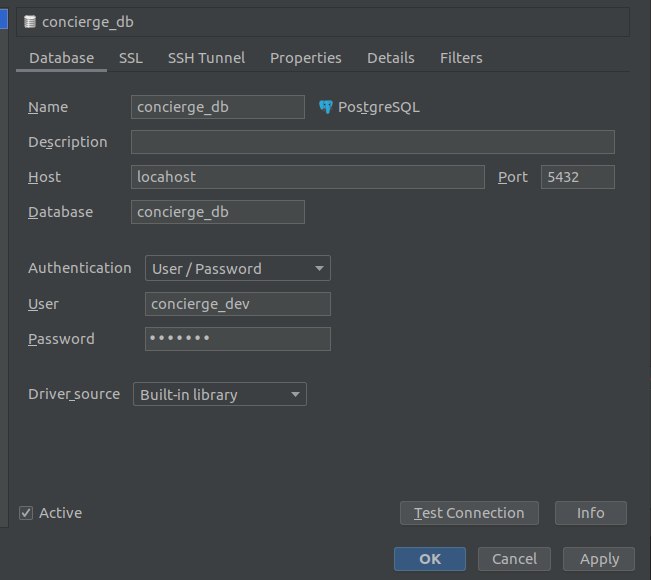This screenshot has width=651, height=580.
Task: Click the User field with concierge_dev
Action: click(x=237, y=304)
